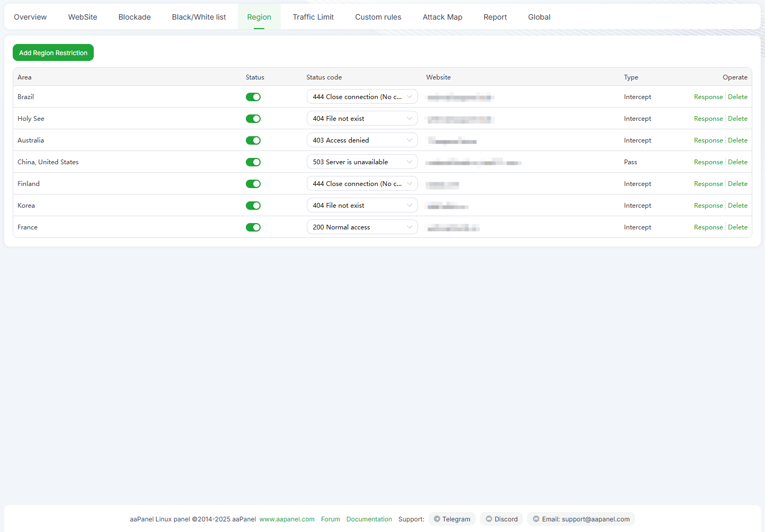Click the Area column header

coord(24,77)
